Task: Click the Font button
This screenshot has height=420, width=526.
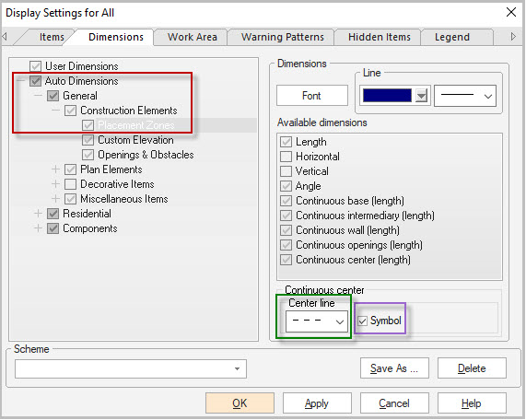Action: tap(312, 96)
